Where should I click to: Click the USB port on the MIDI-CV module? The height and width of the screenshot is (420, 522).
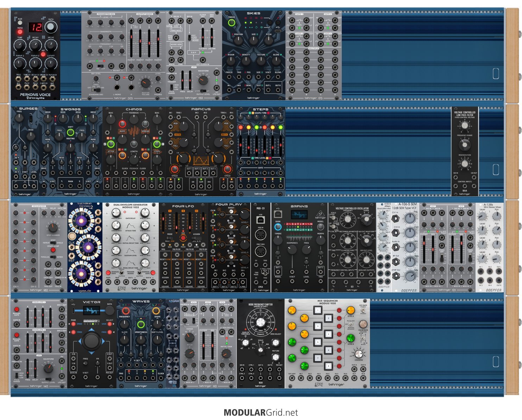(x=261, y=220)
